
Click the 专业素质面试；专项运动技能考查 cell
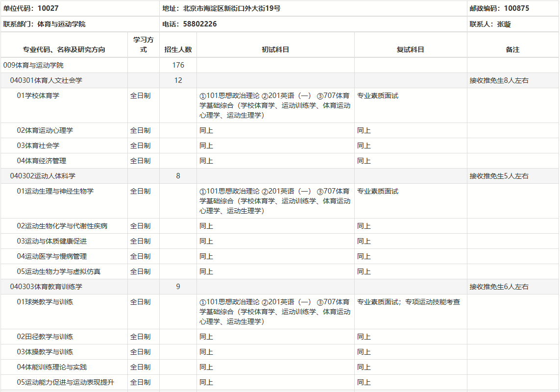pyautogui.click(x=408, y=302)
